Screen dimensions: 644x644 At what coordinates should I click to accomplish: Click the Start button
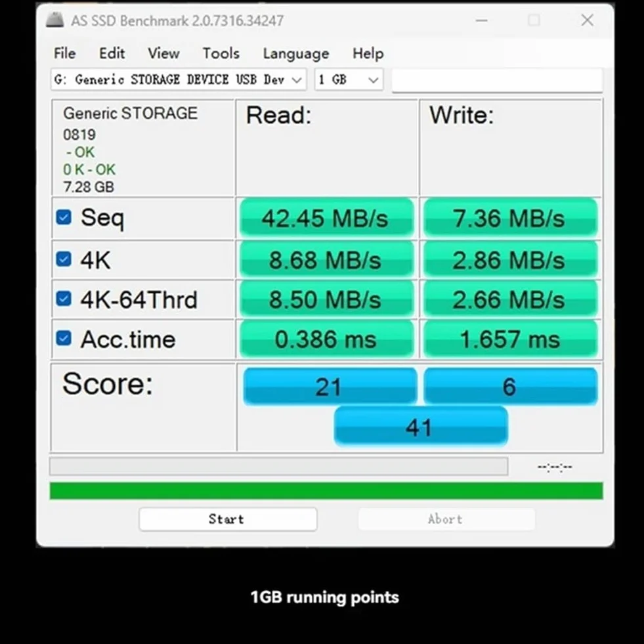click(x=228, y=519)
